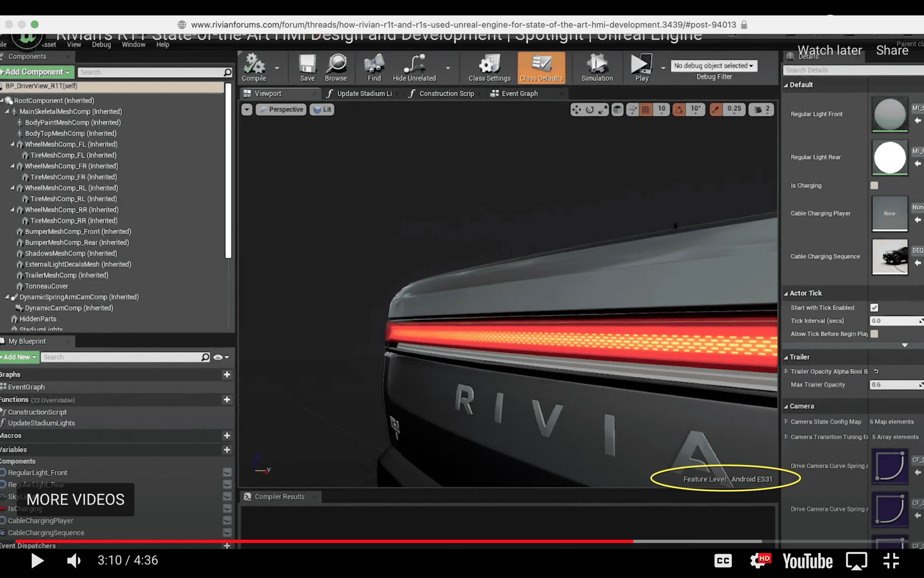The width and height of the screenshot is (924, 578).
Task: Click Watch later button
Action: pos(829,50)
